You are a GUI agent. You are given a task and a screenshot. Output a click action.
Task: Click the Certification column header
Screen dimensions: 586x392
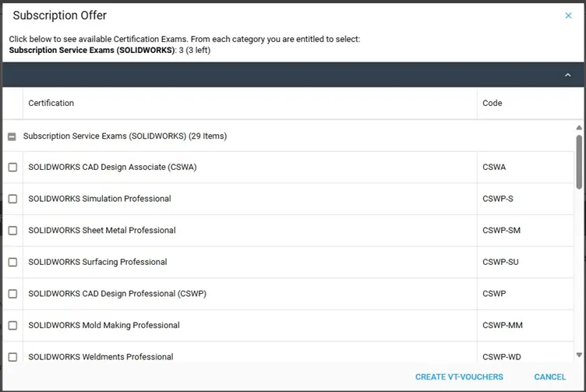coord(249,103)
